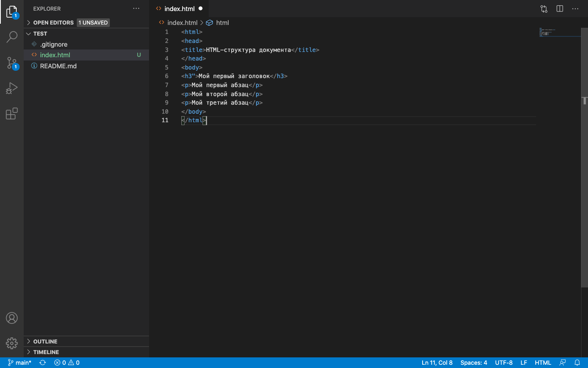Open the Extensions view
Viewport: 588px width, 368px height.
12,114
